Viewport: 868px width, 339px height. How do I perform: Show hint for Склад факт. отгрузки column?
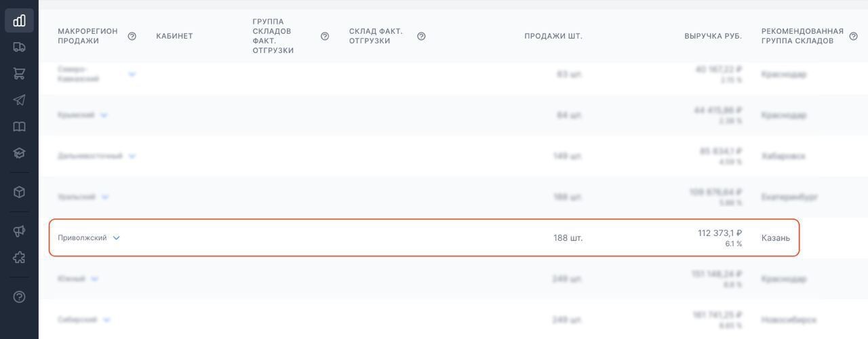click(x=421, y=36)
